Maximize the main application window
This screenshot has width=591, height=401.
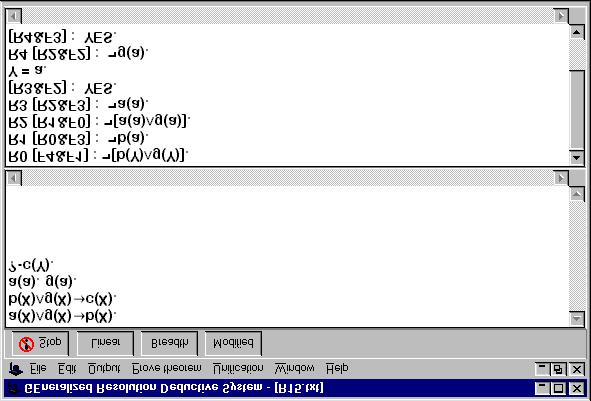pos(559,389)
